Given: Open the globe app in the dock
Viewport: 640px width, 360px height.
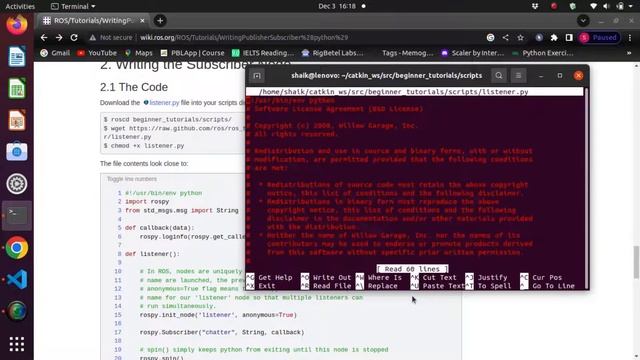Looking at the screenshot, I should point(17,311).
